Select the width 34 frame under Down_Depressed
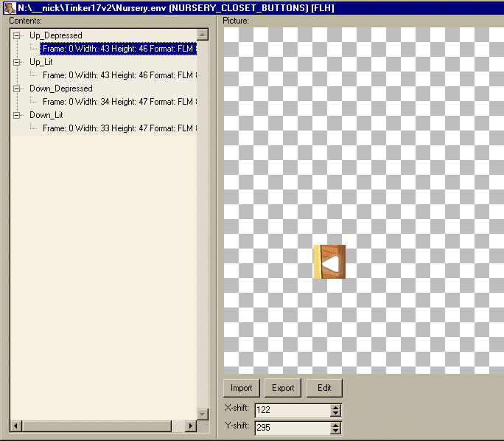This screenshot has width=504, height=441. pos(118,102)
